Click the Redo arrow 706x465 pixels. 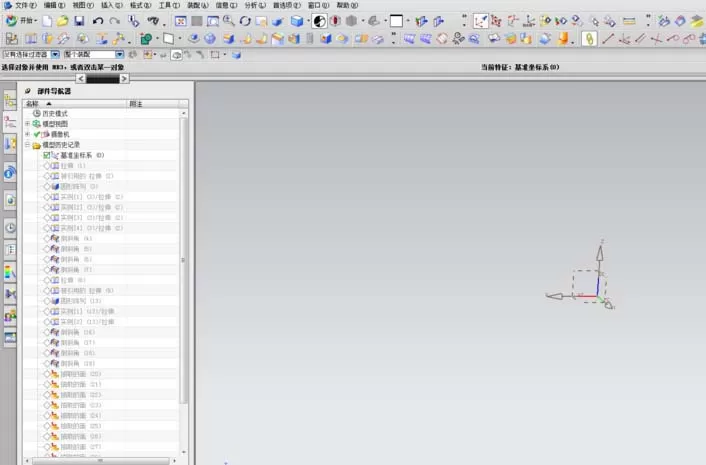tap(115, 21)
